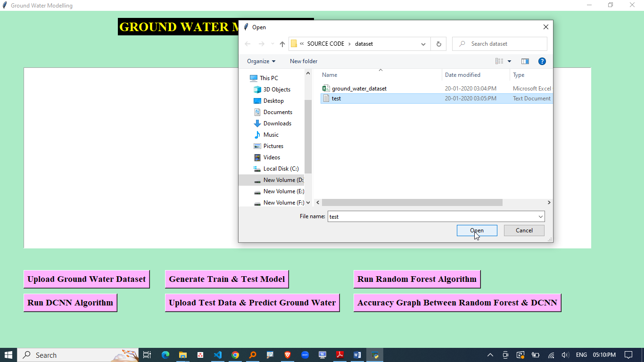Viewport: 644px width, 362px height.
Task: Click Upload Test Data & Predict Ground Water
Action: (252, 303)
